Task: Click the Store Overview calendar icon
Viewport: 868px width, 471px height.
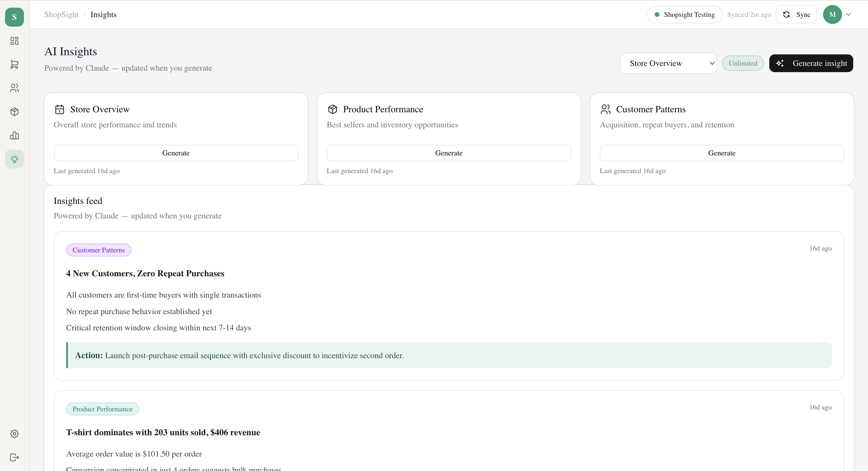Action: [x=60, y=109]
